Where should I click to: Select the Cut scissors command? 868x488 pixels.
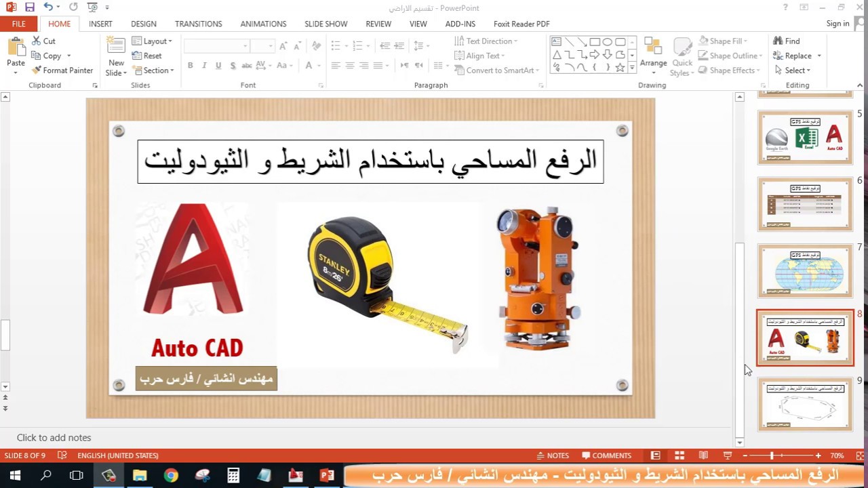44,41
